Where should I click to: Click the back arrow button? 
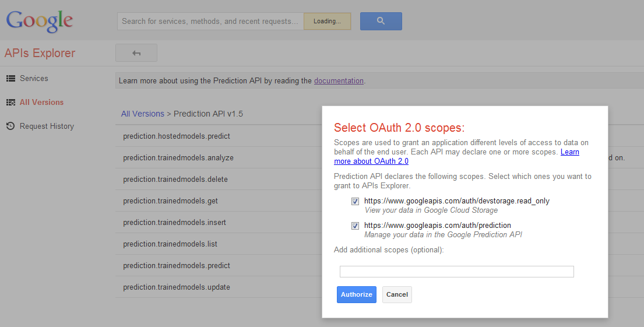(136, 53)
